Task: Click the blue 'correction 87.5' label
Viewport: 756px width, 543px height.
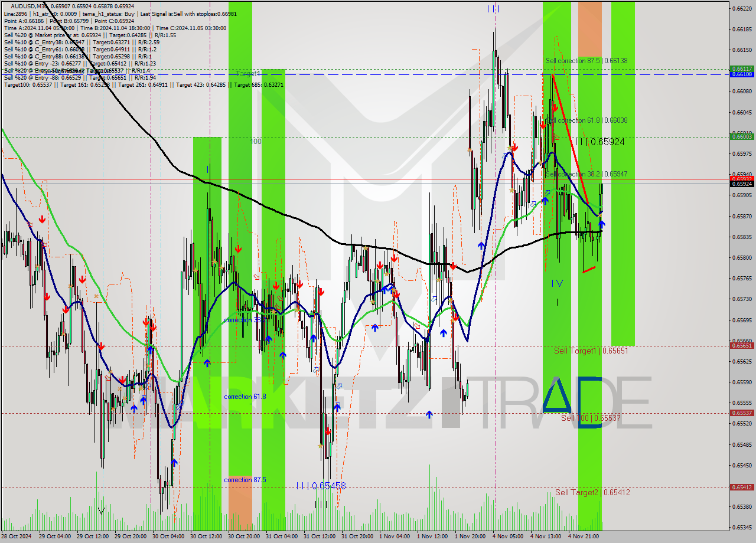Action: coord(245,480)
